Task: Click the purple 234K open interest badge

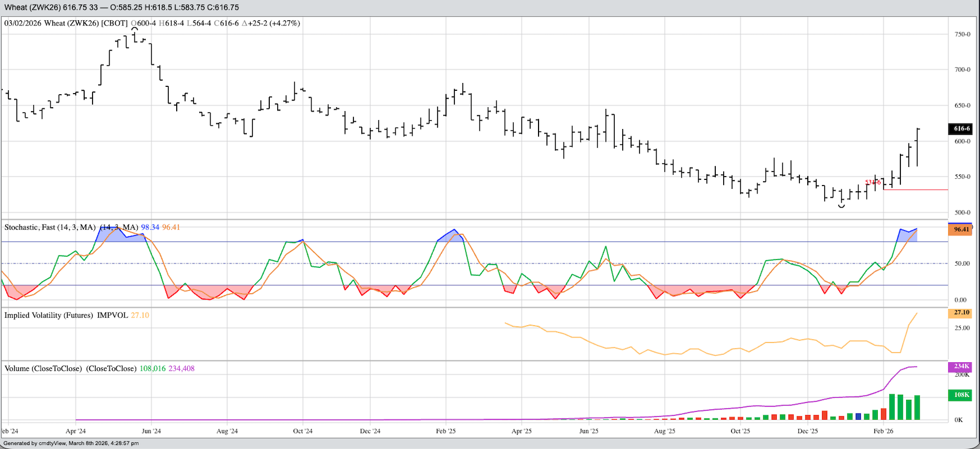Action: point(961,367)
